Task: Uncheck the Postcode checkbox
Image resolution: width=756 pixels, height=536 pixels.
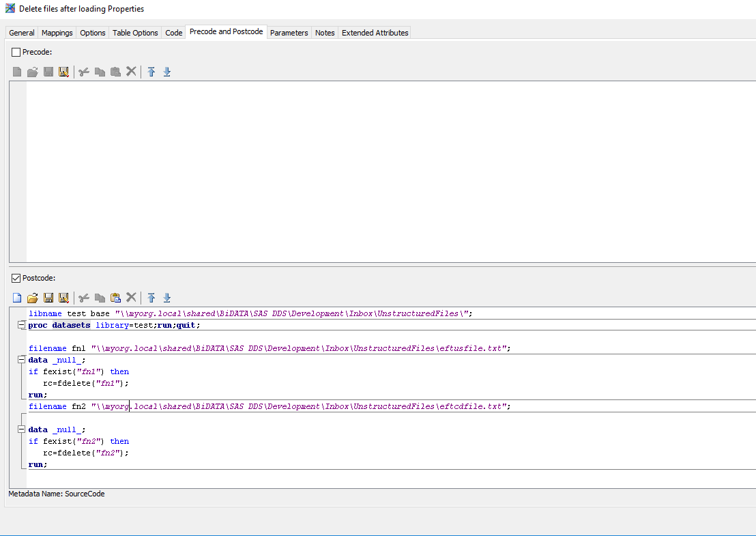Action: pos(16,278)
